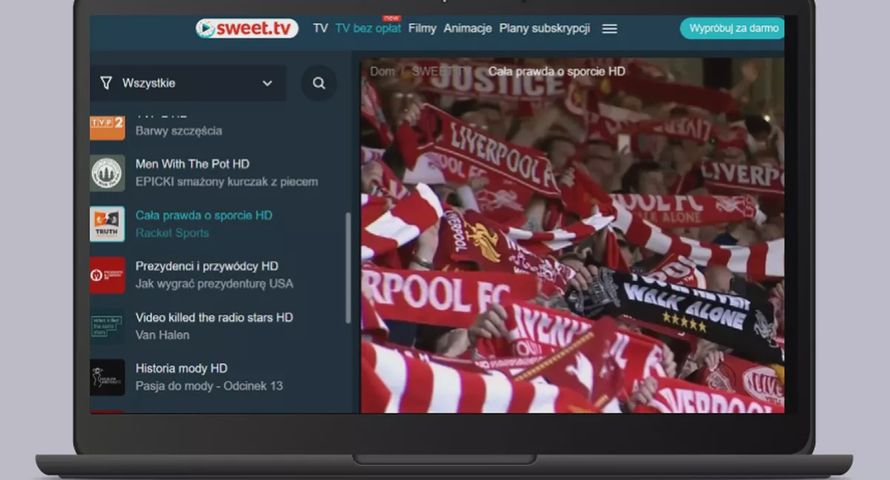Image resolution: width=890 pixels, height=480 pixels.
Task: Select Jak wygrać prezydenturę USA program
Action: 214,284
